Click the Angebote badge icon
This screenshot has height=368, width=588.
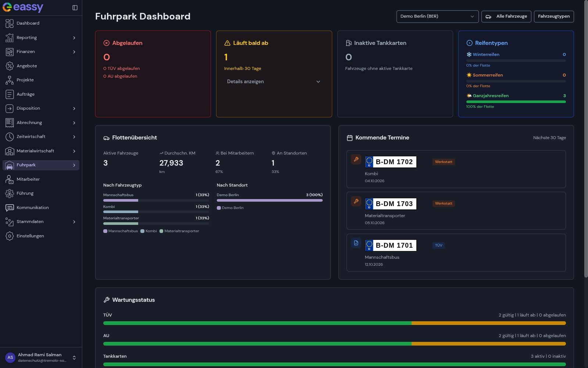click(10, 66)
